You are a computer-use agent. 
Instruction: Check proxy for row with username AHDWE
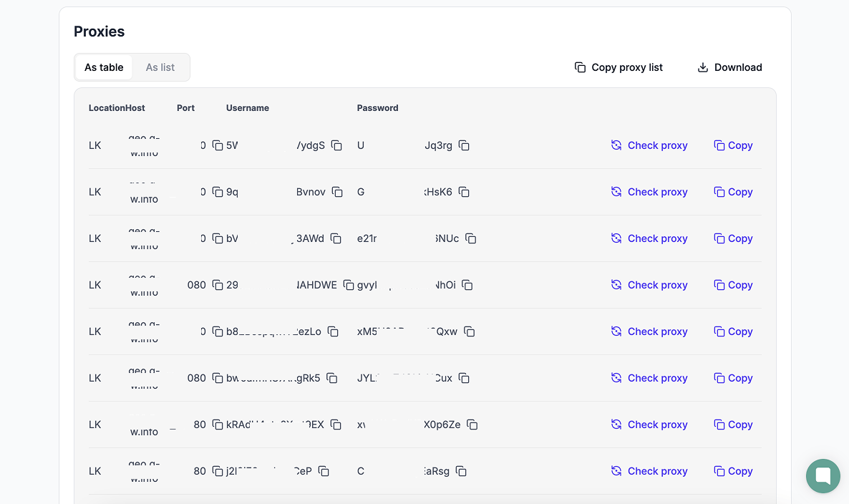pyautogui.click(x=649, y=286)
